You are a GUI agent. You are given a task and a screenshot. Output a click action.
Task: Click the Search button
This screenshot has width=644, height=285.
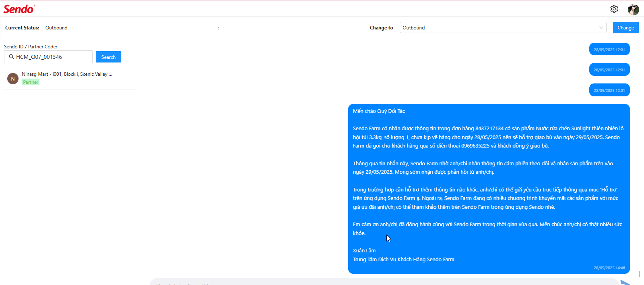click(x=108, y=57)
